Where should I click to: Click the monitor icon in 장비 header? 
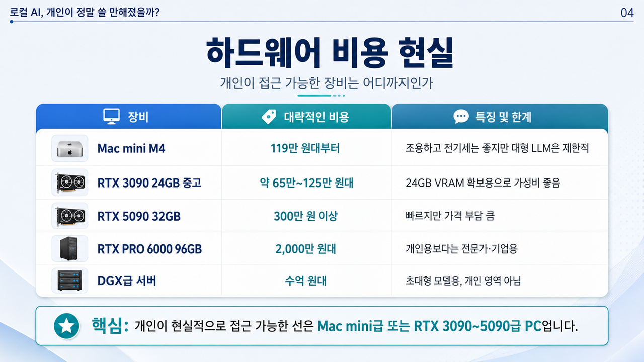111,117
